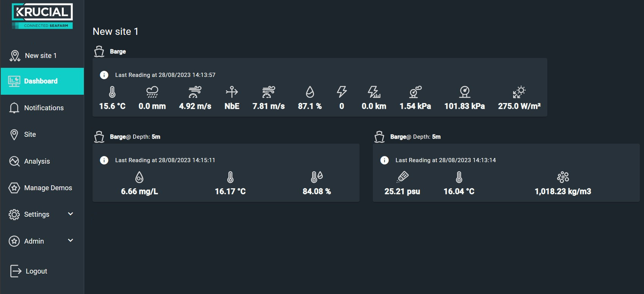Go to the Site page
The image size is (644, 294).
coord(42,134)
